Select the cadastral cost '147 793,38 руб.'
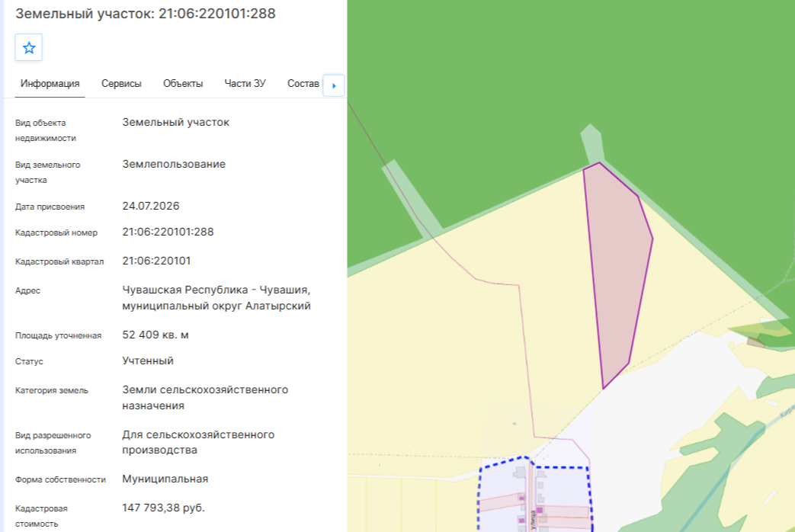The image size is (795, 532). tap(163, 508)
